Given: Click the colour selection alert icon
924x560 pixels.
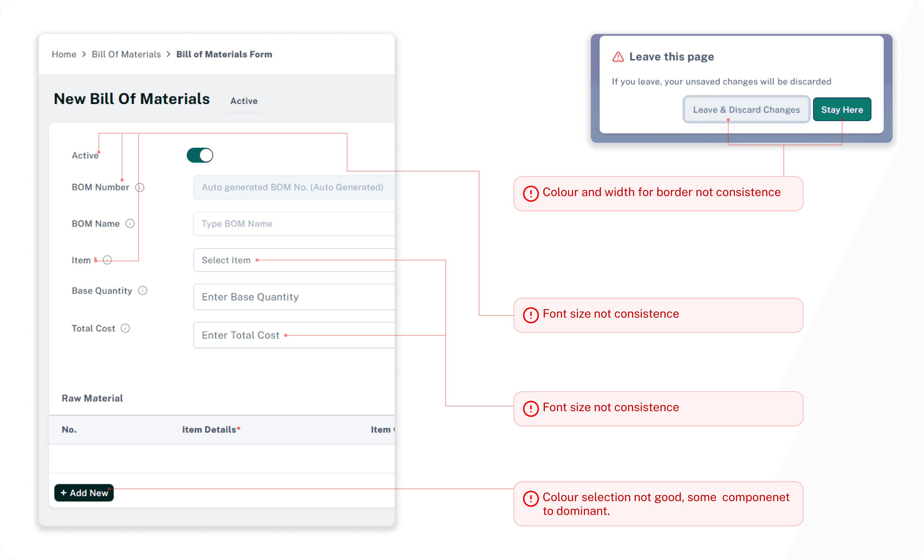Looking at the screenshot, I should coord(531,498).
